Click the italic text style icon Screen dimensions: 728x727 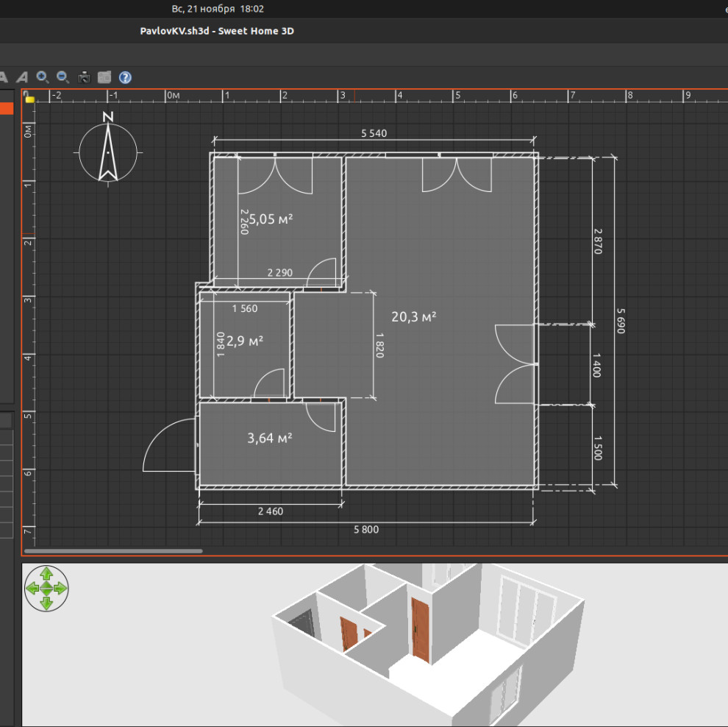(x=22, y=77)
